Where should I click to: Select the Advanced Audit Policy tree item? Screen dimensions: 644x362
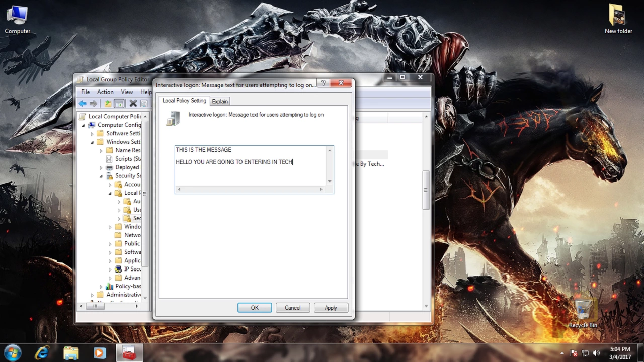[127, 278]
